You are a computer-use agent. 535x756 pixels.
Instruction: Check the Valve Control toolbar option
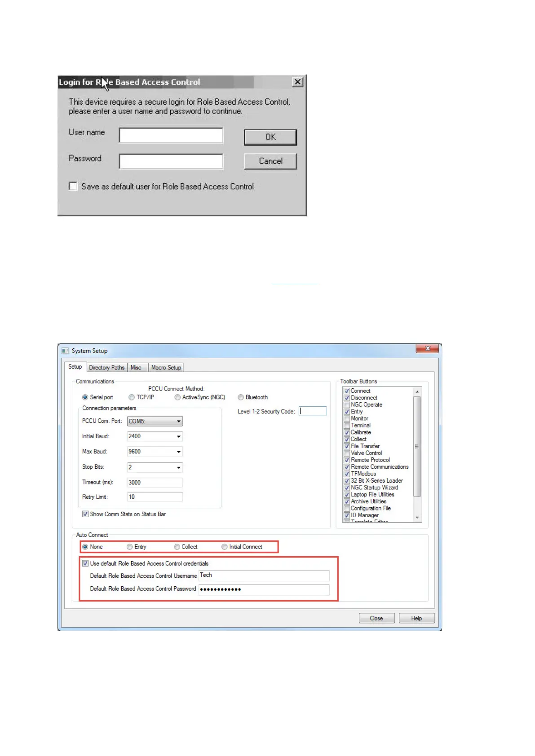(x=347, y=453)
